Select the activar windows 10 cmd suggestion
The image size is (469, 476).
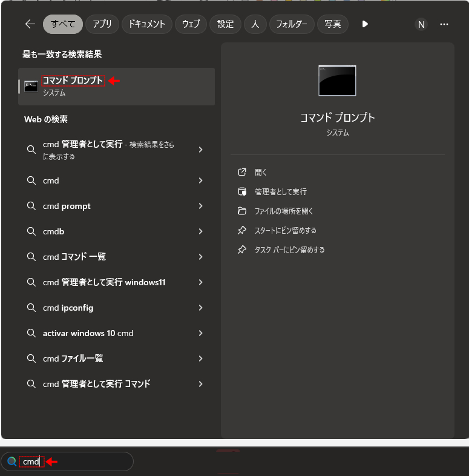click(x=116, y=333)
